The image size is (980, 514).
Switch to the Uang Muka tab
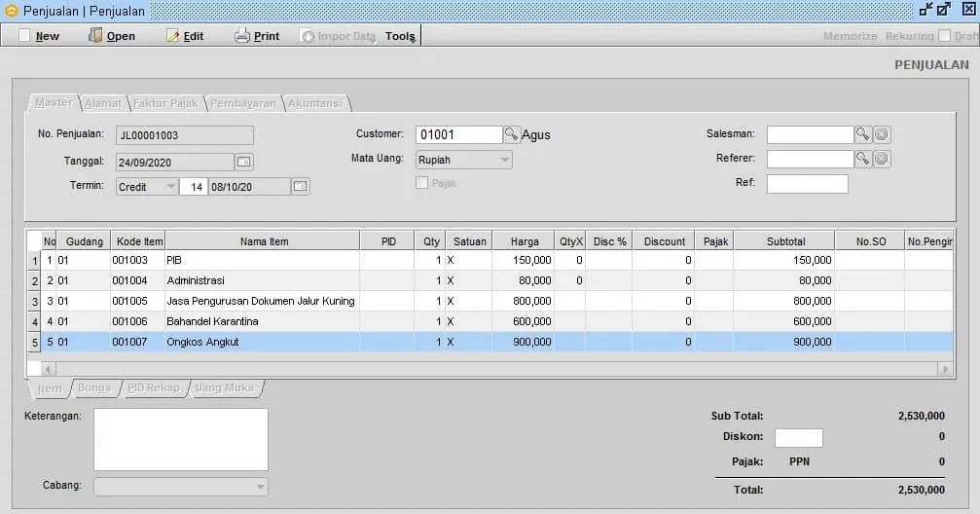pos(225,387)
